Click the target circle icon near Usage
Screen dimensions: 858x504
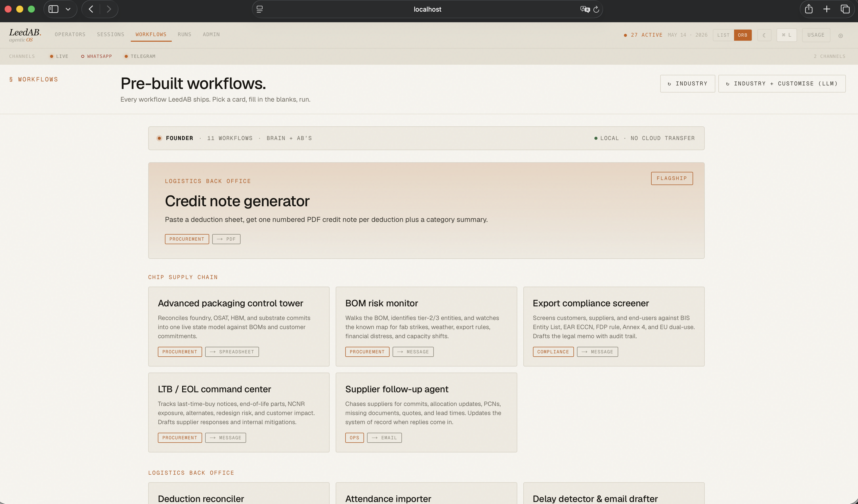(x=841, y=36)
